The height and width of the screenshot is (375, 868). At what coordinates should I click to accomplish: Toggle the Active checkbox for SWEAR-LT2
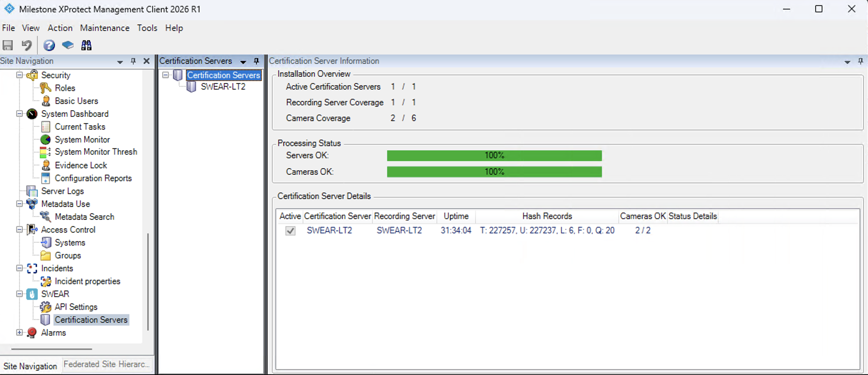pos(290,231)
